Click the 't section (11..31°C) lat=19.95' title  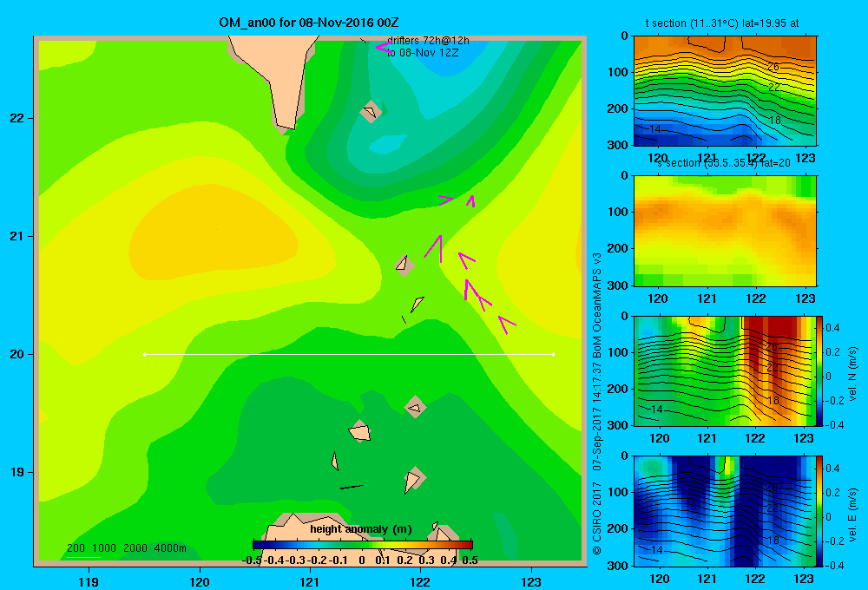click(722, 23)
